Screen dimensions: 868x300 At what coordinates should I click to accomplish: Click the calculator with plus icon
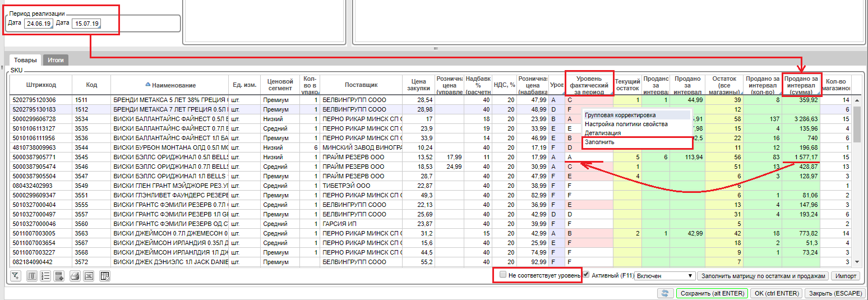tap(59, 276)
